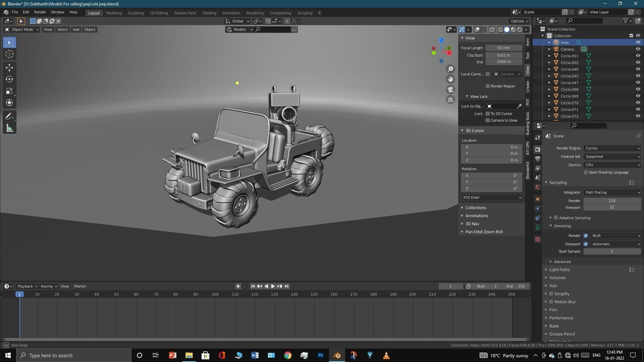644x362 pixels.
Task: Open World properties tab icon
Action: [x=538, y=187]
